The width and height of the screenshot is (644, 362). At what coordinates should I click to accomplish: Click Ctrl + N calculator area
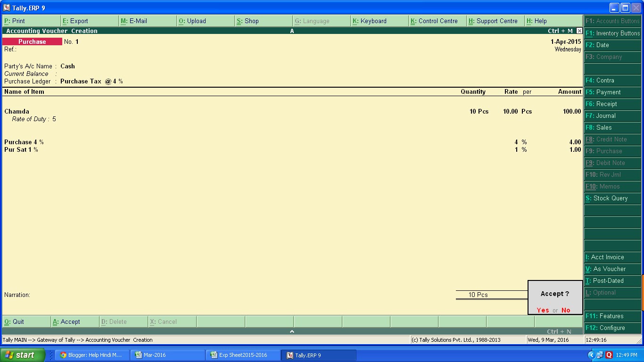[559, 332]
